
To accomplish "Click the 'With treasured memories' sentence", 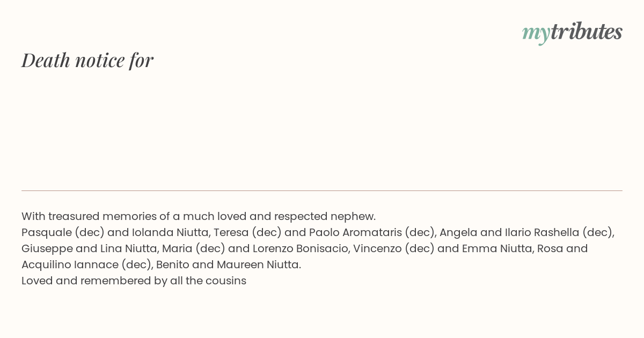I will pos(199,217).
